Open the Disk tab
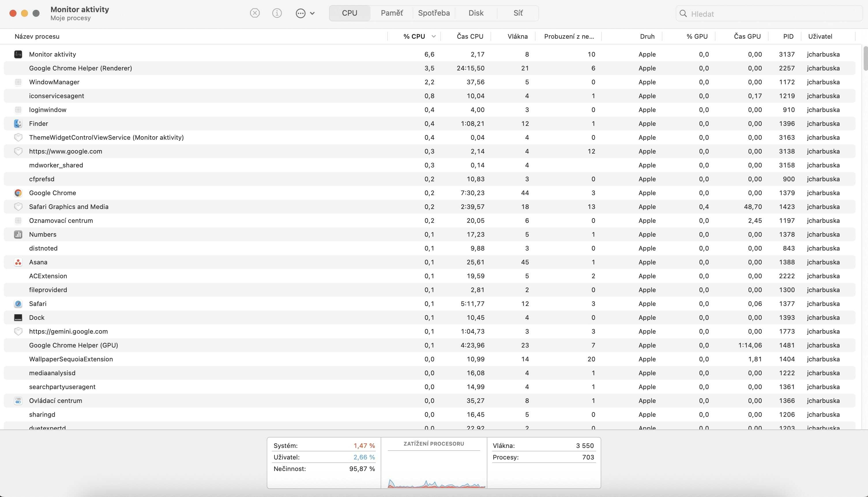The image size is (868, 497). (x=476, y=13)
